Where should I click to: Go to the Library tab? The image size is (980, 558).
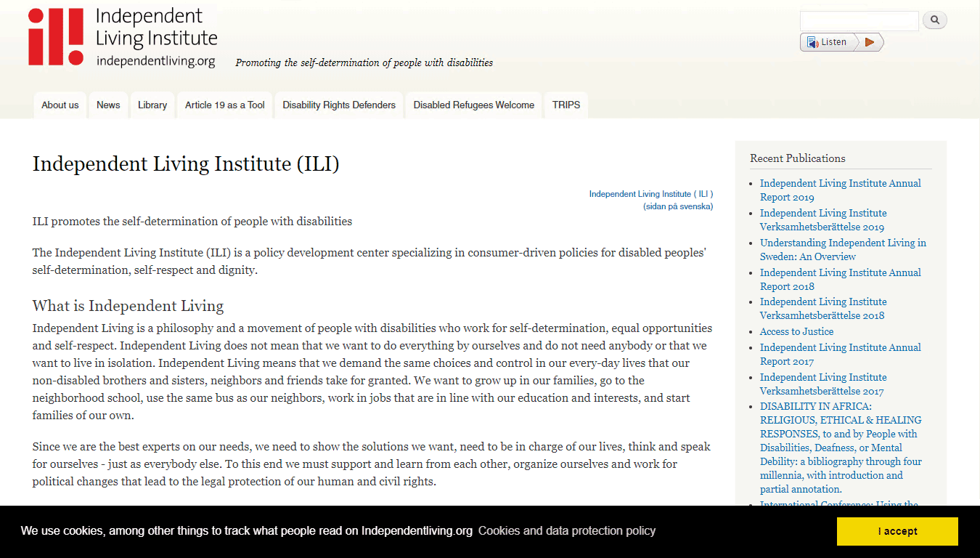(x=152, y=105)
